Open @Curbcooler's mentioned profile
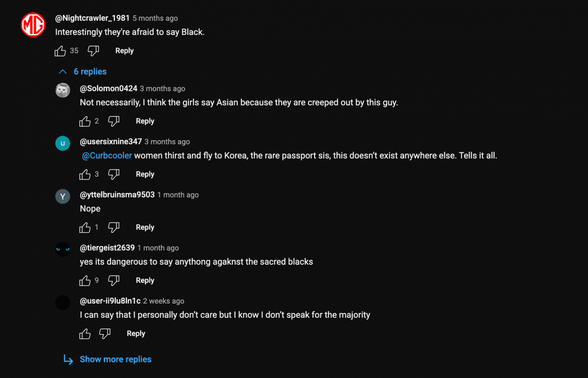Viewport: 588px width, 378px height. 106,155
